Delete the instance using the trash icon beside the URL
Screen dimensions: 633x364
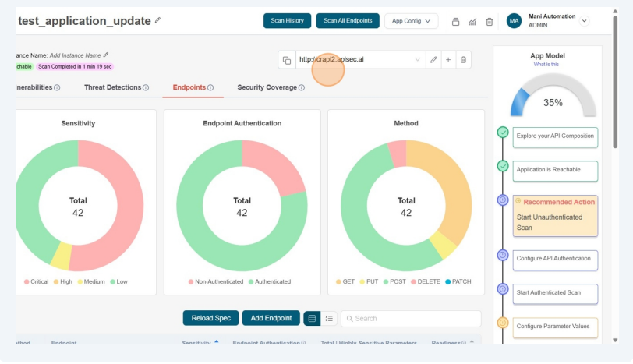tap(463, 60)
